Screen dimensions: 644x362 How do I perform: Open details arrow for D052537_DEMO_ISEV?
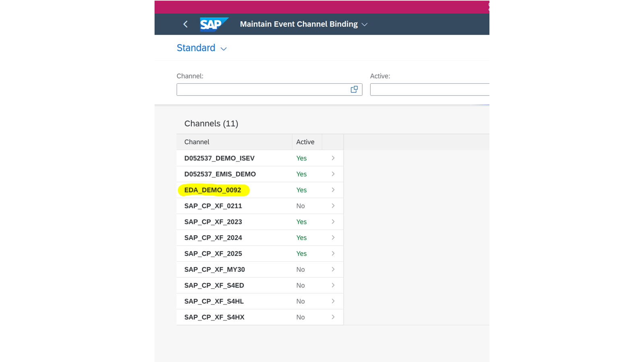[x=333, y=158]
